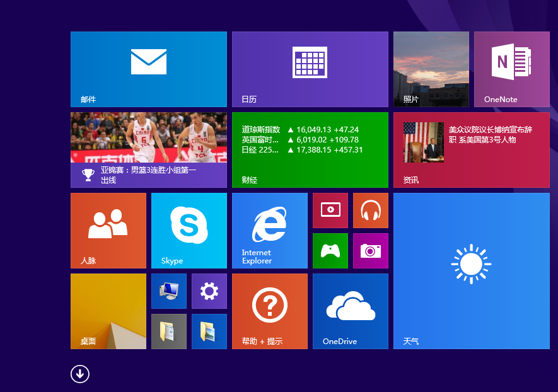The image size is (558, 392).
Task: Open the PC Settings gear tile
Action: click(x=209, y=291)
